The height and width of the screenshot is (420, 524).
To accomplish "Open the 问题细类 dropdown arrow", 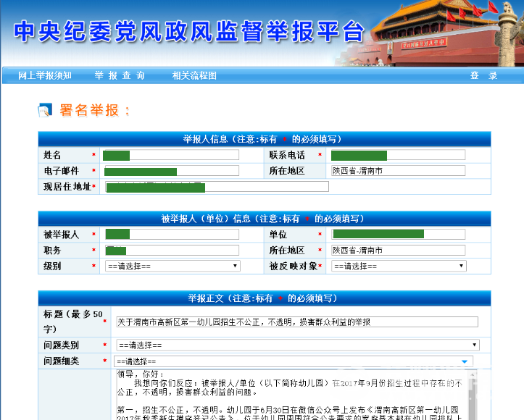I will tap(464, 361).
